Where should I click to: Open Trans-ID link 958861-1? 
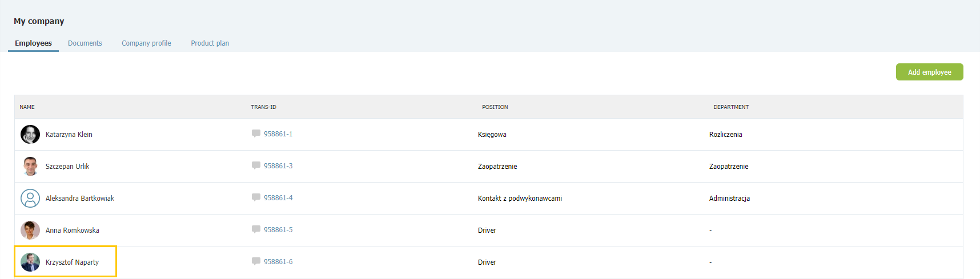click(278, 134)
